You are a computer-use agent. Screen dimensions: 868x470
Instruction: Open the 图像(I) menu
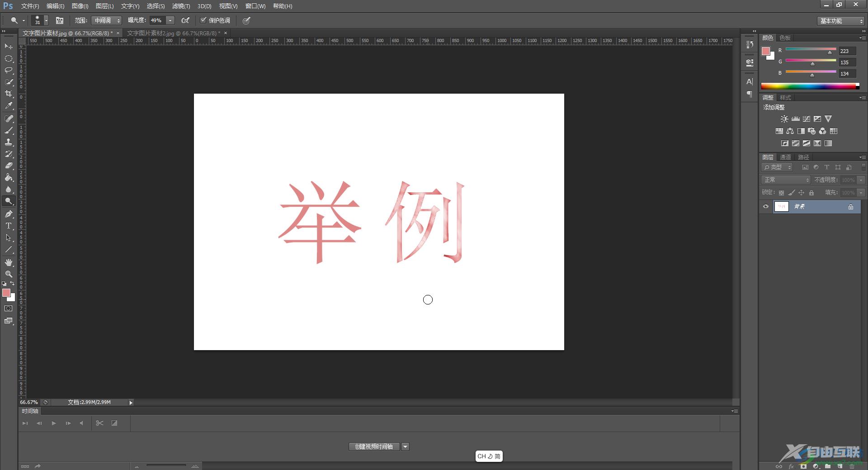point(80,6)
